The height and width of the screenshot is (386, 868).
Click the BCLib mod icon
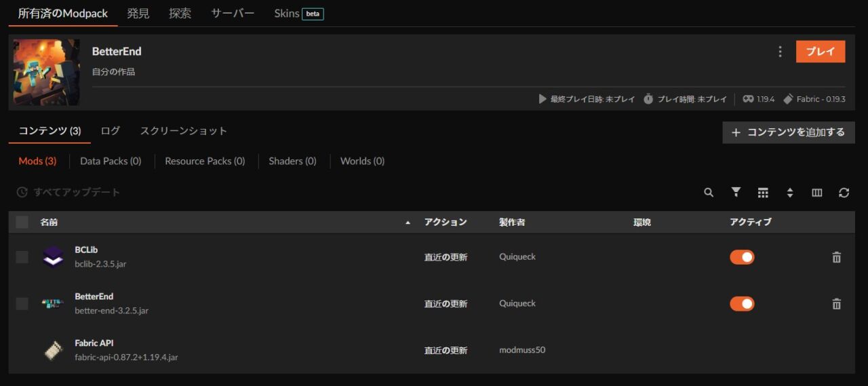pyautogui.click(x=53, y=257)
